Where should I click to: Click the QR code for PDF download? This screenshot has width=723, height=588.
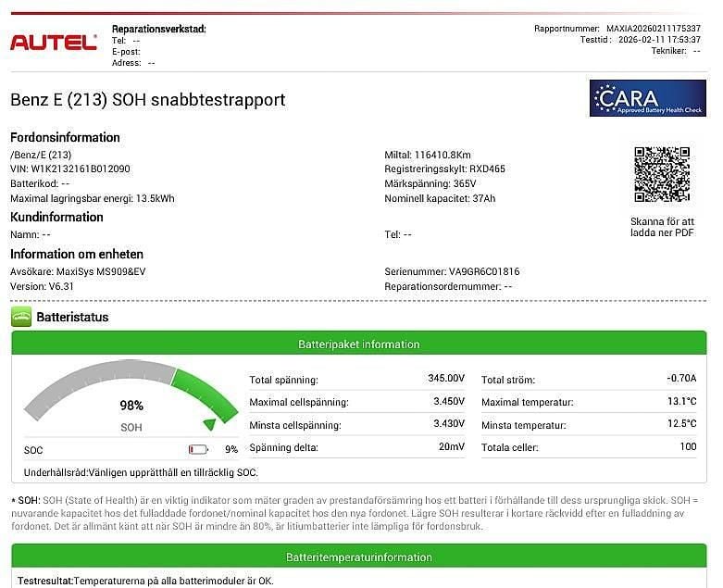662,174
